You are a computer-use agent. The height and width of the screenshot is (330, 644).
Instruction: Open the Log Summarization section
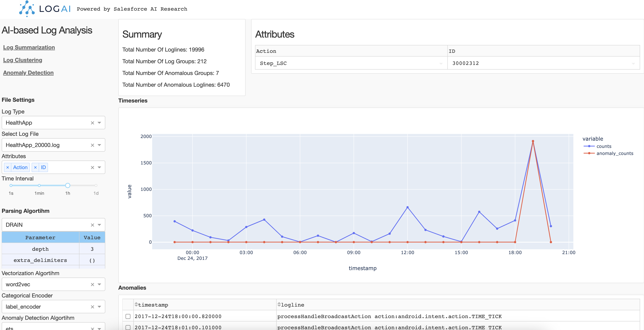tap(29, 47)
